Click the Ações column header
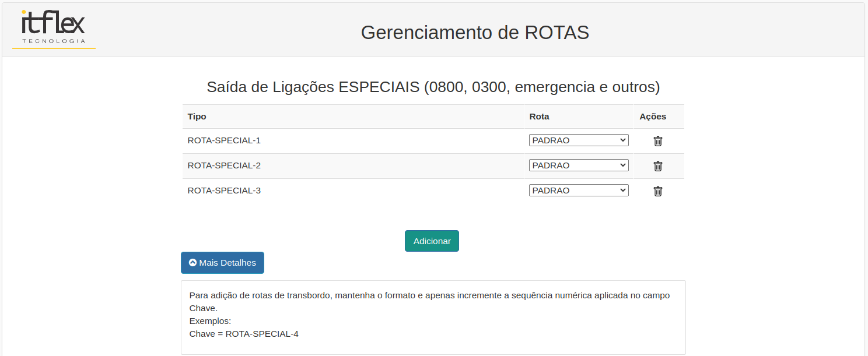 pos(652,117)
